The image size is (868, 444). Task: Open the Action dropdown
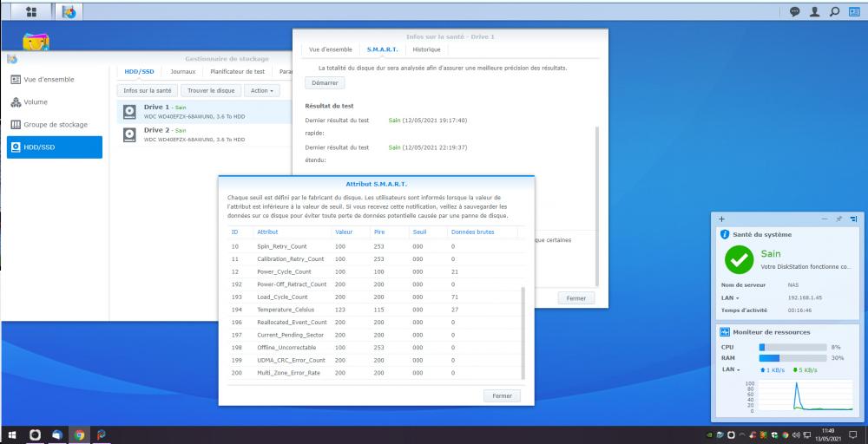pyautogui.click(x=262, y=91)
